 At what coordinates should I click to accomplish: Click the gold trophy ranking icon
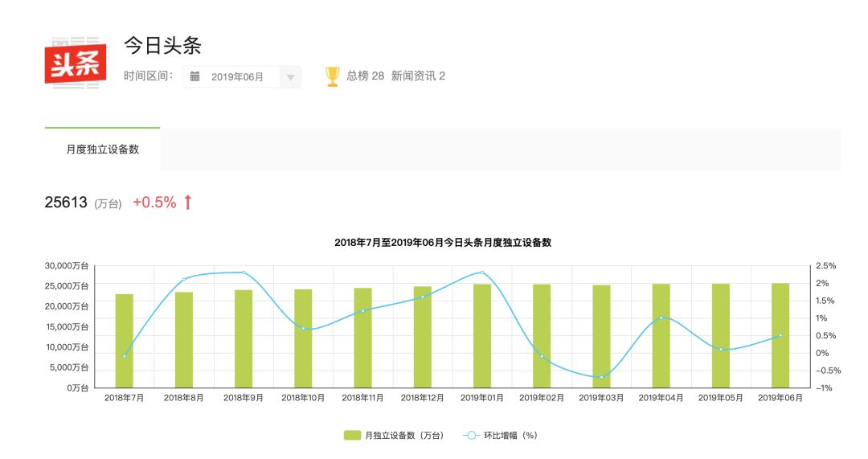332,76
